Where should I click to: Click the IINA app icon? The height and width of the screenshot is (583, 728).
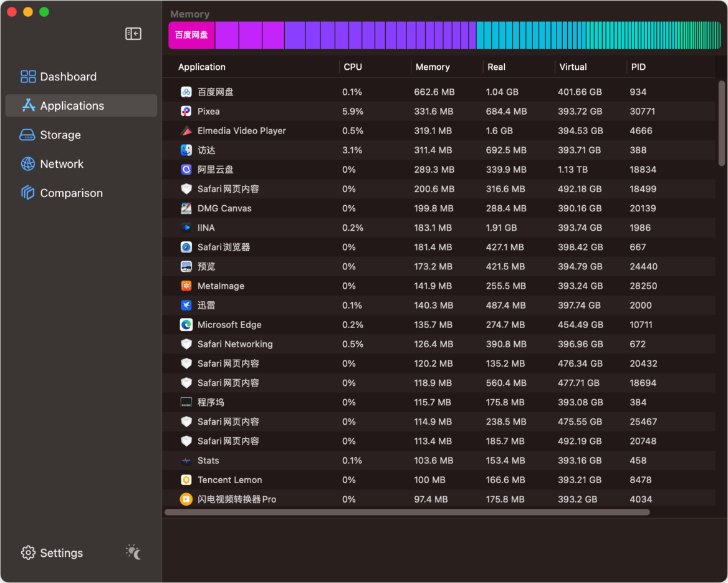point(186,228)
